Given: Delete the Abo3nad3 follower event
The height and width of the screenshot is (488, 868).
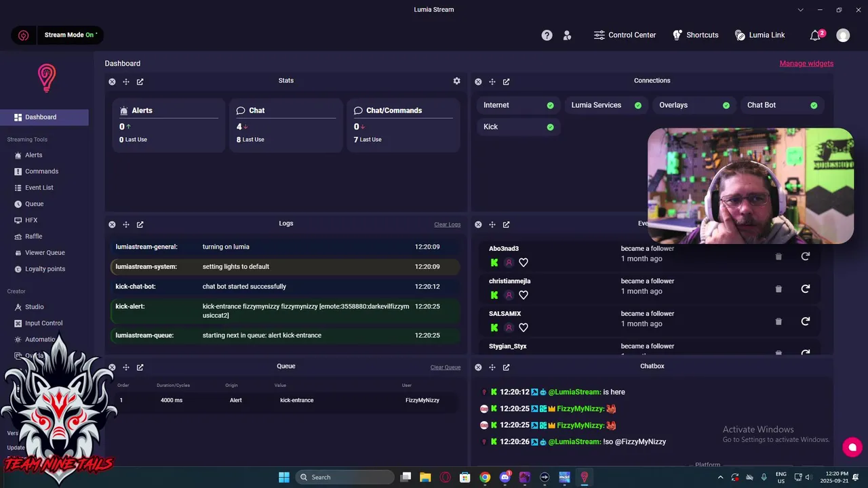Looking at the screenshot, I should pos(778,256).
